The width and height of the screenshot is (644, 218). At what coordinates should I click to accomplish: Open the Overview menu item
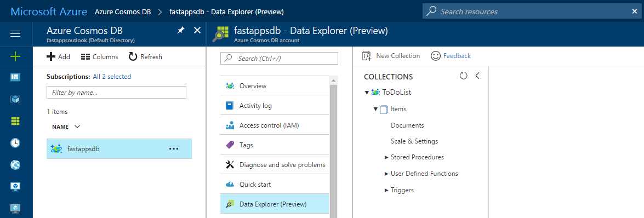[x=275, y=86]
